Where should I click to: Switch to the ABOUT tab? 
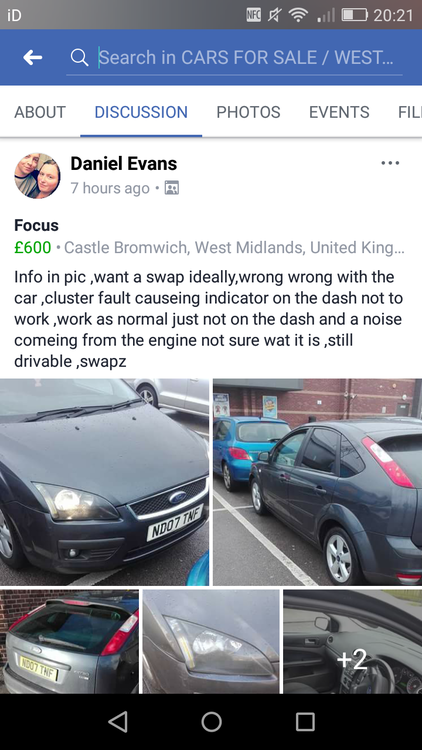pyautogui.click(x=40, y=112)
